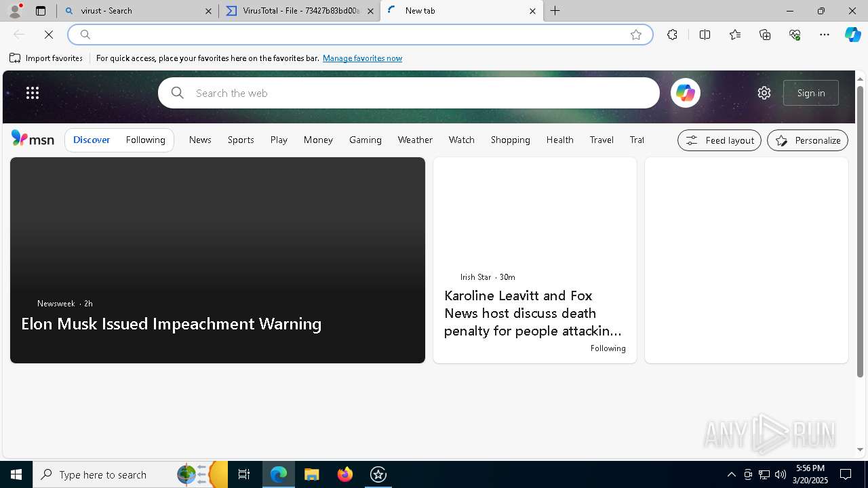The height and width of the screenshot is (488, 868).
Task: Click Import favorites in favorites bar
Action: click(x=46, y=58)
